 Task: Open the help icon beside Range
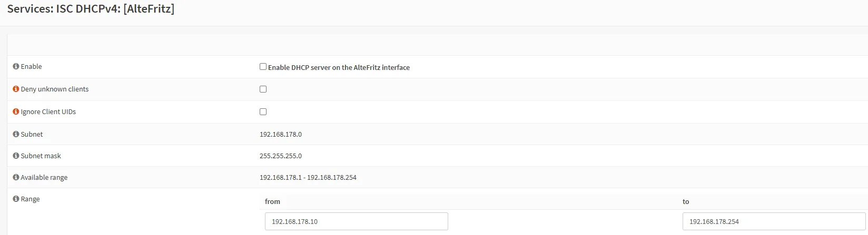[16, 199]
